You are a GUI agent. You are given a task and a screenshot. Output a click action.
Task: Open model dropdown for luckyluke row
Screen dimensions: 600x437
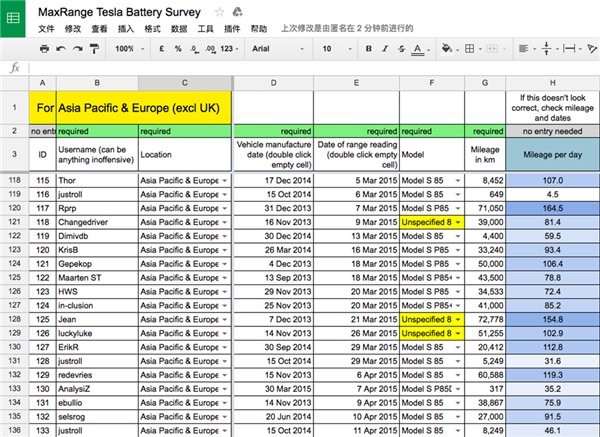tap(458, 333)
